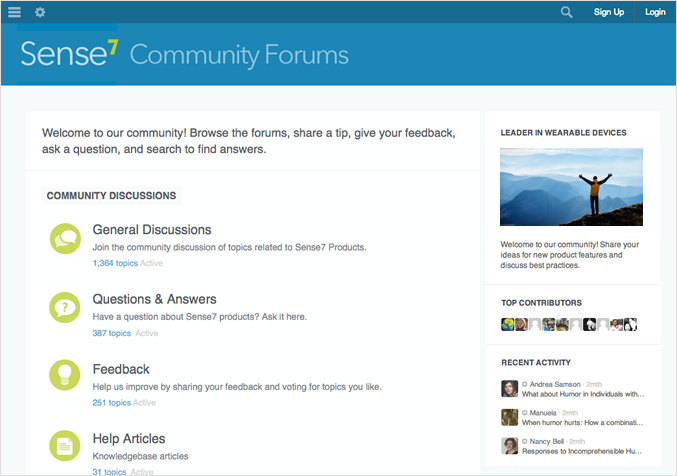Click 'Knowledgebase articles' description text

140,456
